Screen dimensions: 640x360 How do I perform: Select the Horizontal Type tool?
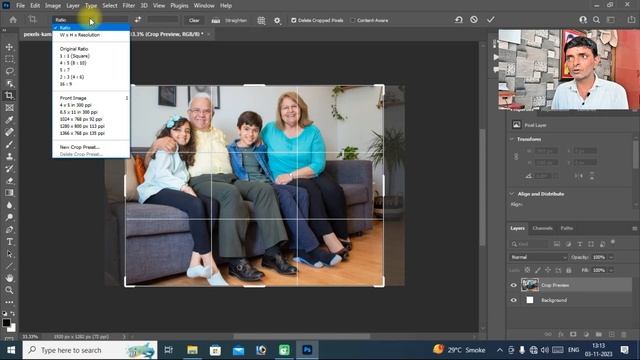coord(9,242)
